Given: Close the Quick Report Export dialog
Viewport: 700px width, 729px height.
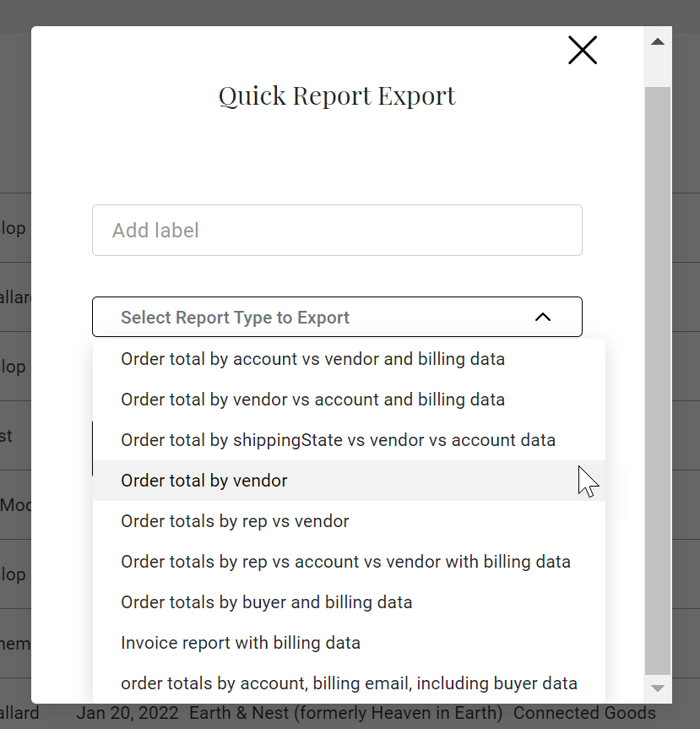Looking at the screenshot, I should point(583,51).
